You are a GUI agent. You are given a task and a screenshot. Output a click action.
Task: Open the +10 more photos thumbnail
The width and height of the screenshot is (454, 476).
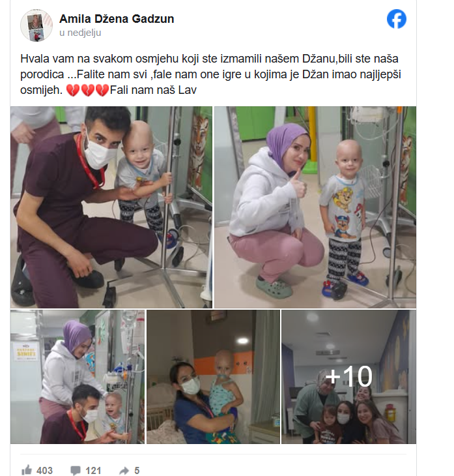348,377
